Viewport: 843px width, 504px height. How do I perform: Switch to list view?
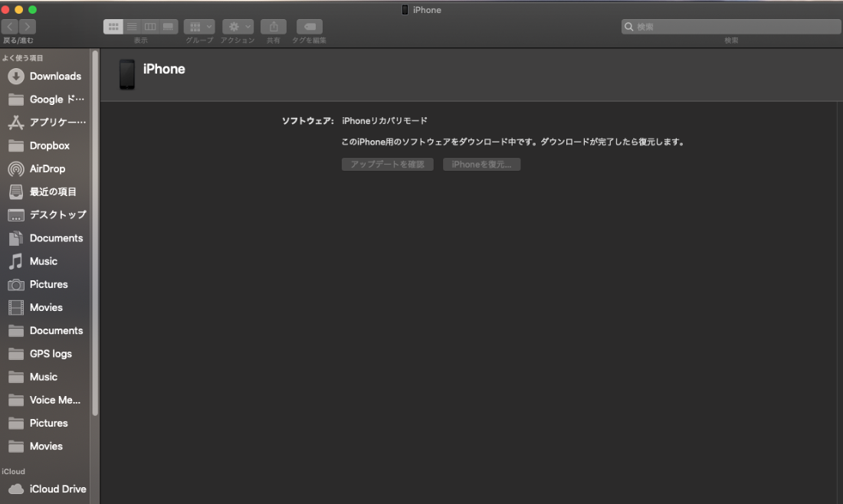coord(132,26)
